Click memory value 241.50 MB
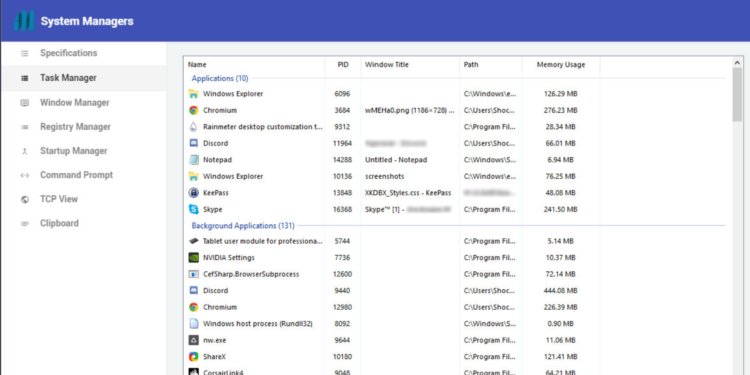This screenshot has width=750, height=375. 561,210
